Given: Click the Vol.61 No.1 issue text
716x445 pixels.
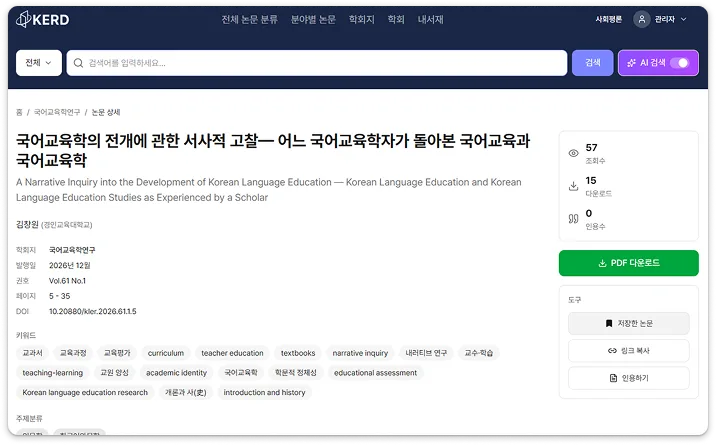Looking at the screenshot, I should click(x=68, y=281).
